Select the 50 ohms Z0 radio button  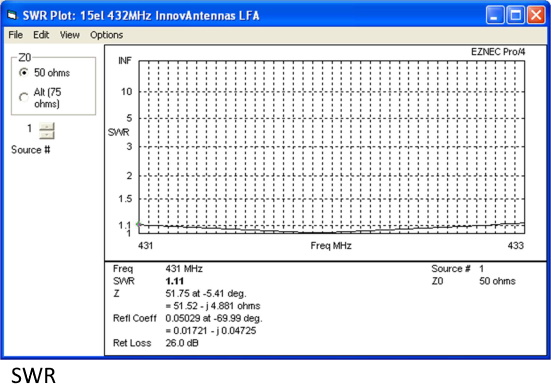24,73
